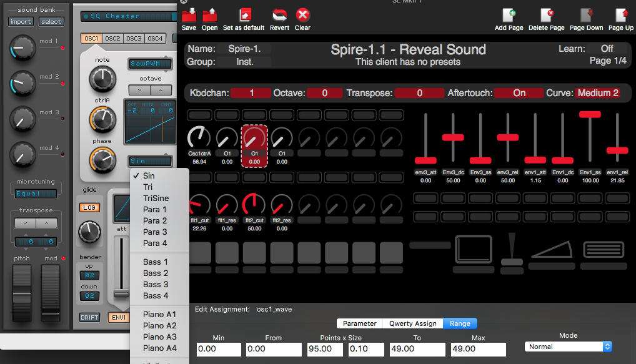The width and height of the screenshot is (636, 364).
Task: Select the OSC3 tab
Action: click(134, 39)
